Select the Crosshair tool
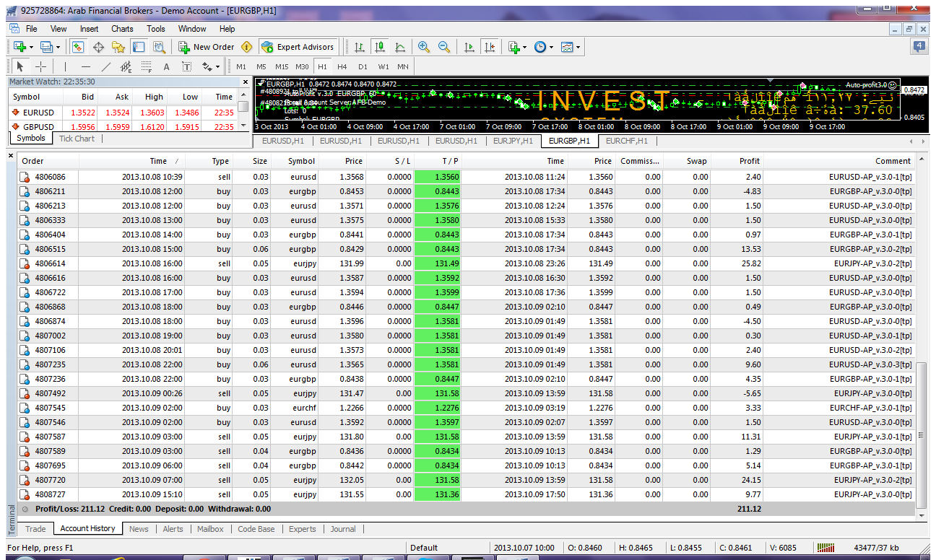Viewport: 936px width, 560px height. click(x=40, y=66)
